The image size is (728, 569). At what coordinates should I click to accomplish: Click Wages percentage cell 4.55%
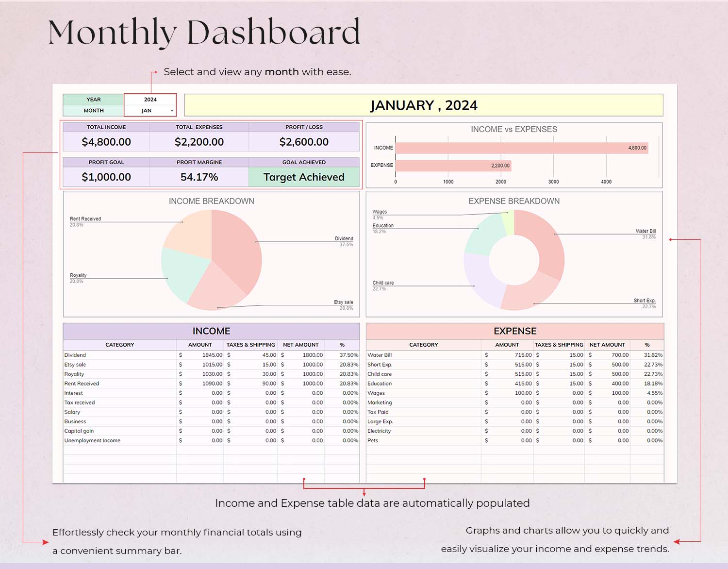[647, 393]
